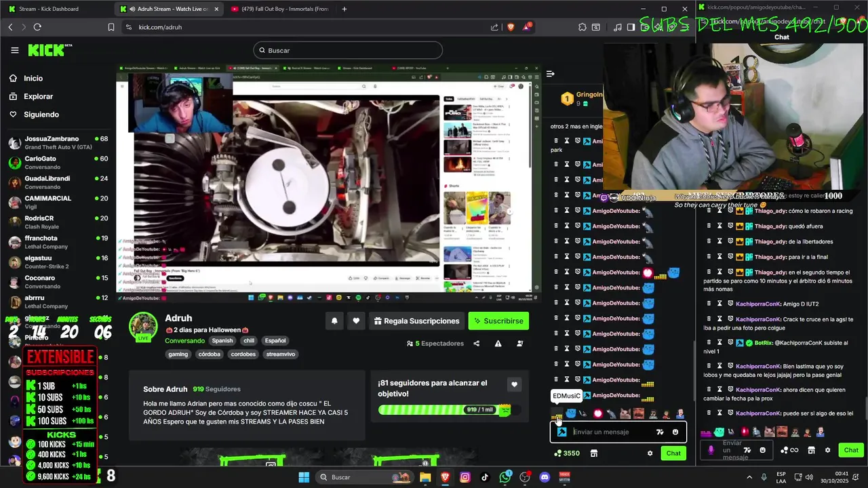Open settings gear in popout chat window
Image resolution: width=868 pixels, height=488 pixels.
click(827, 450)
